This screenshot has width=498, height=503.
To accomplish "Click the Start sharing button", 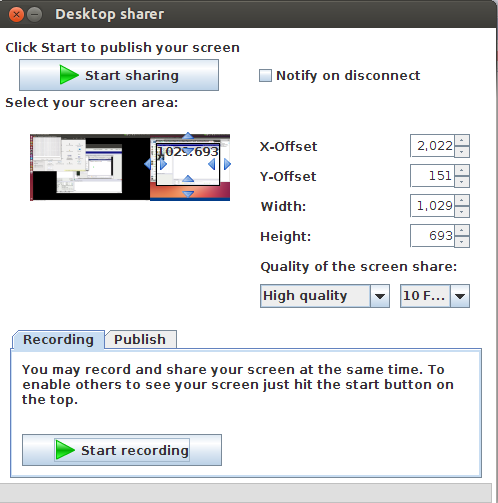I will [x=119, y=75].
